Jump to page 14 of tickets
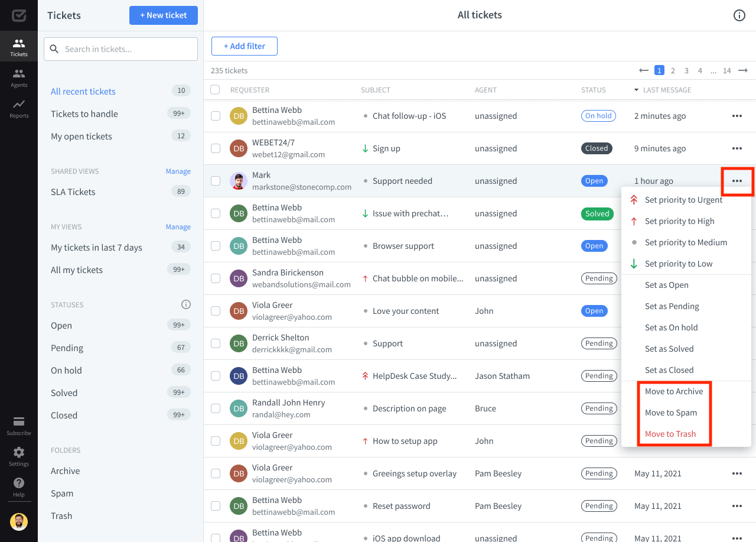This screenshot has width=756, height=542. [727, 70]
